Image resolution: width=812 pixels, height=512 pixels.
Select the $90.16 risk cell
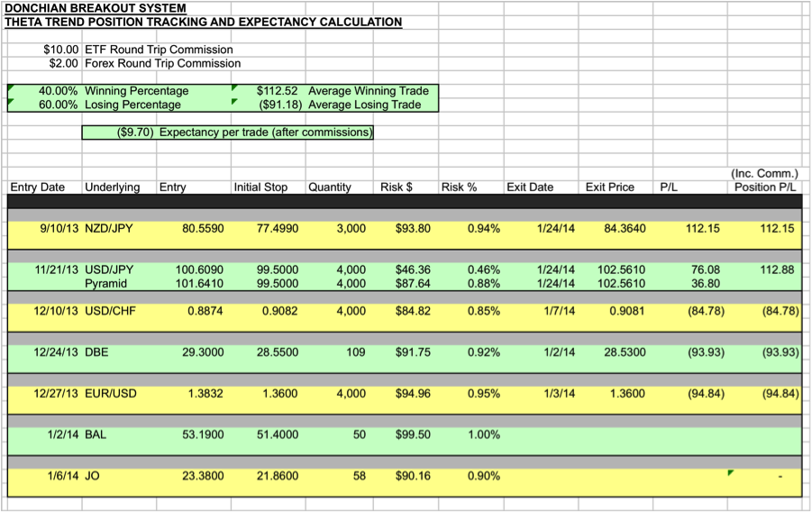point(413,476)
